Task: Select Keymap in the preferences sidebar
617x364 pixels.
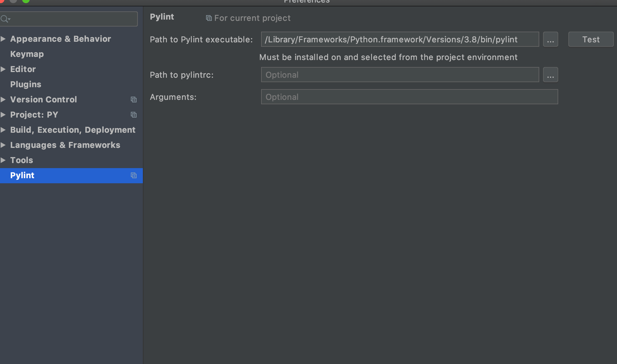Action: 27,54
